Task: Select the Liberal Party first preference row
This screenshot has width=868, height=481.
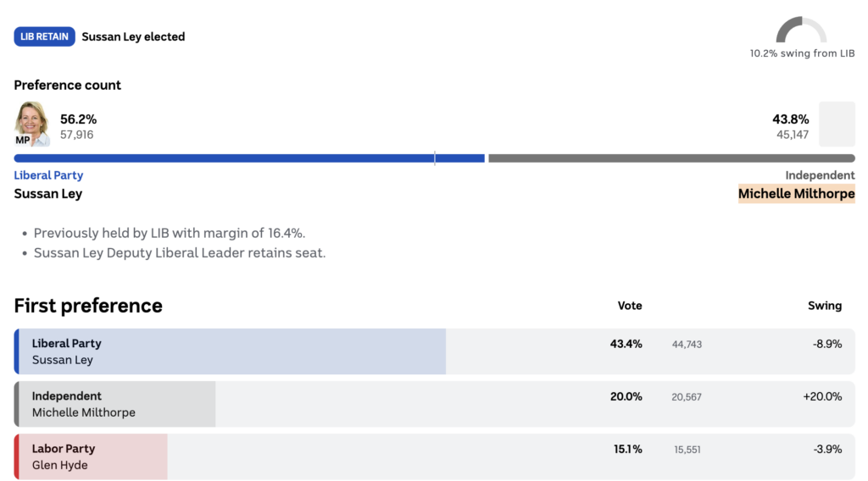Action: [434, 351]
